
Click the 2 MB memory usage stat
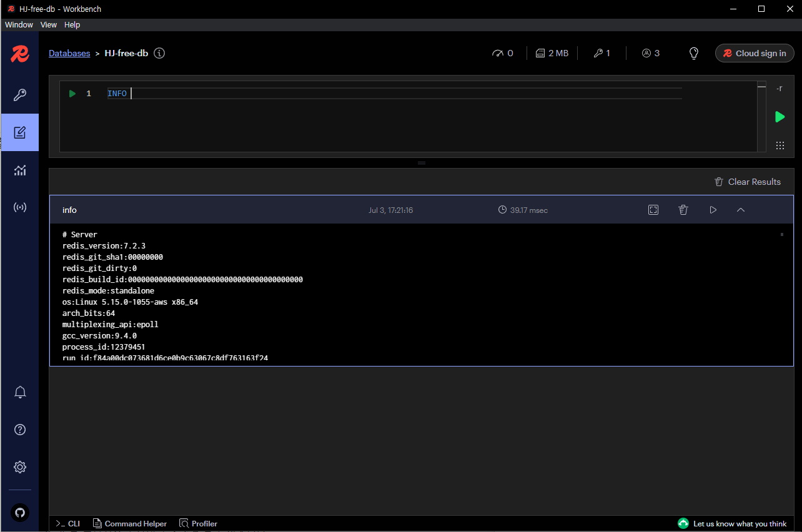point(552,53)
